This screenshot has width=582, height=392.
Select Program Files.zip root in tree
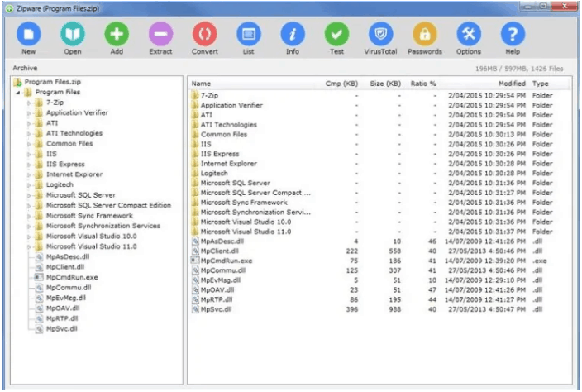click(53, 82)
